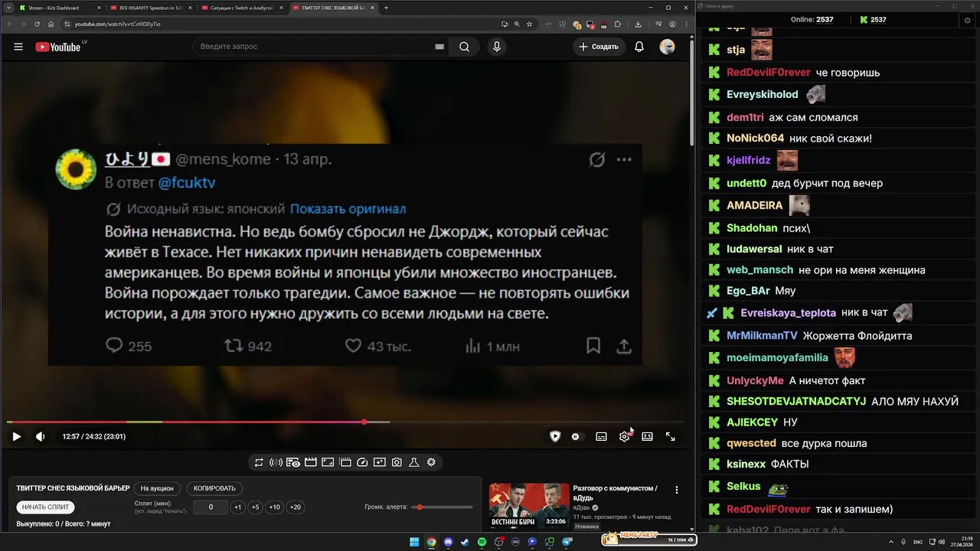Open Chrome downloads icon

(x=639, y=24)
